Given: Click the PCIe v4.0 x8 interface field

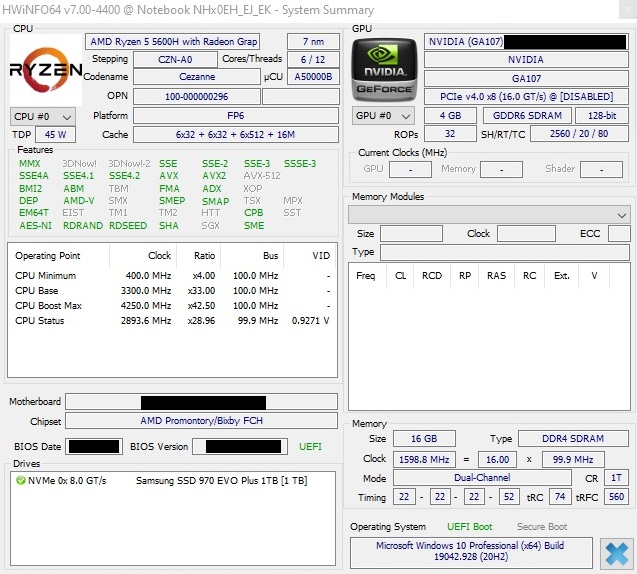Looking at the screenshot, I should point(526,97).
